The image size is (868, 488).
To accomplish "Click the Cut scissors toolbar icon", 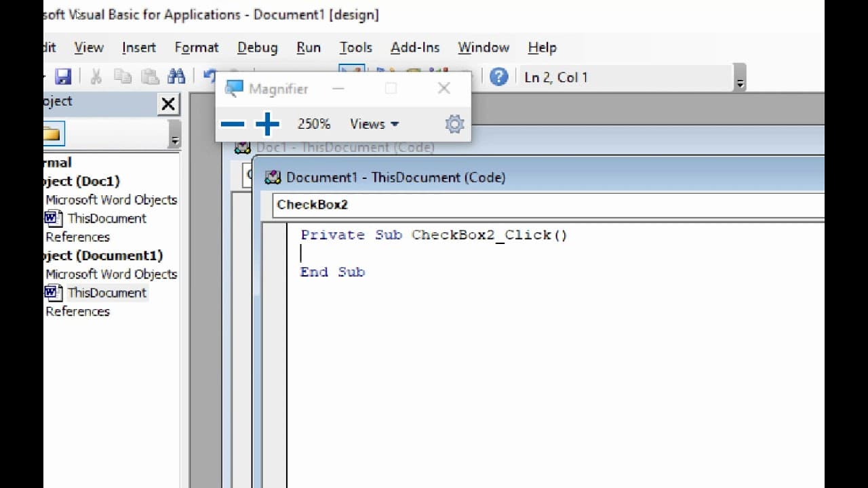I will [x=96, y=77].
